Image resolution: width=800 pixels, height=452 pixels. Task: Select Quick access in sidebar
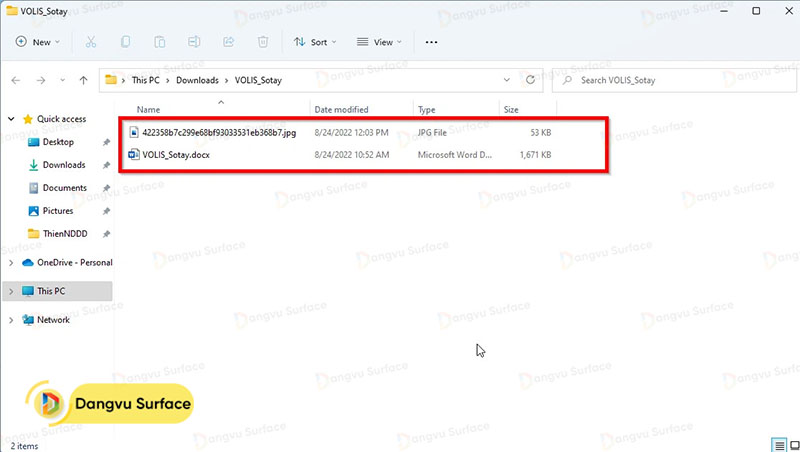pyautogui.click(x=61, y=119)
